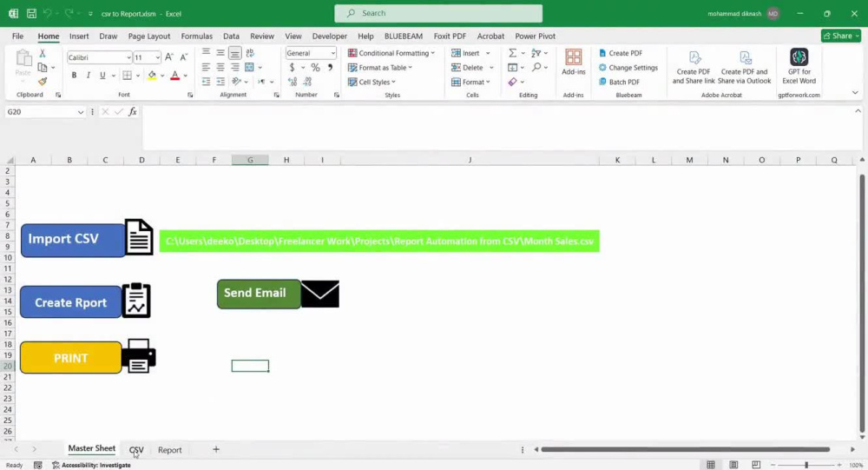Screen dimensions: 868x470
Task: Click the Format Painter brush icon
Action: coord(42,82)
